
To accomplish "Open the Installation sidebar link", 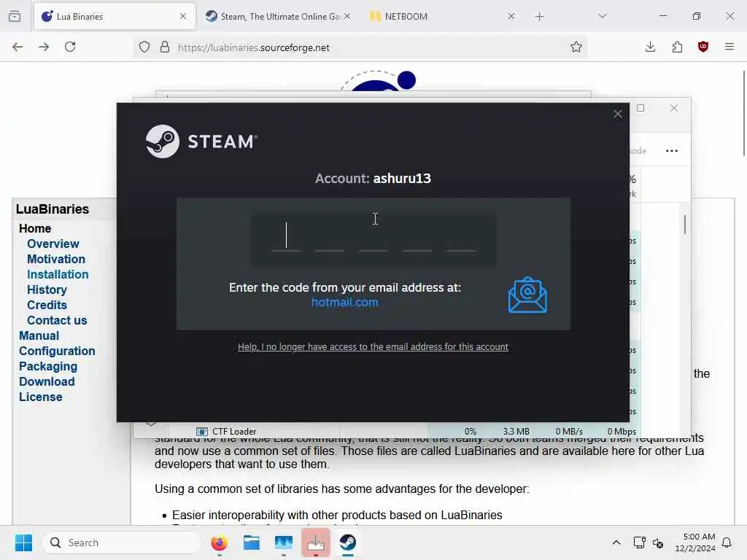I will [58, 274].
